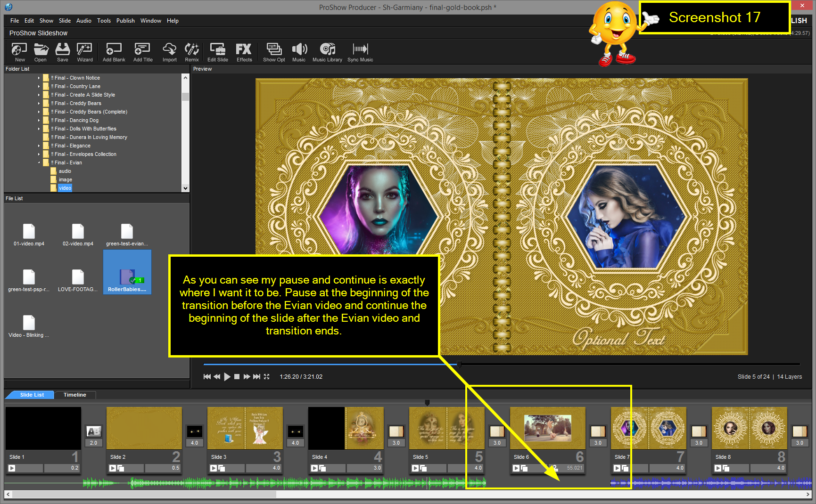Open the Audio menu
The image size is (816, 504).
coord(84,21)
